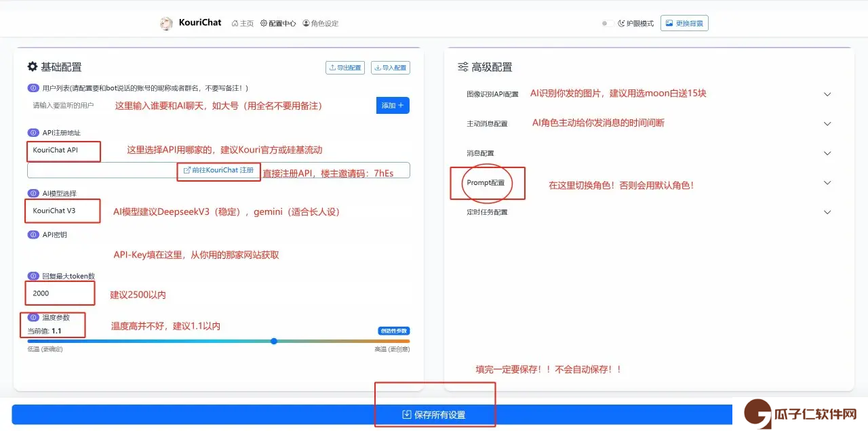
Task: Click the KouriChat brand name text
Action: click(x=200, y=22)
